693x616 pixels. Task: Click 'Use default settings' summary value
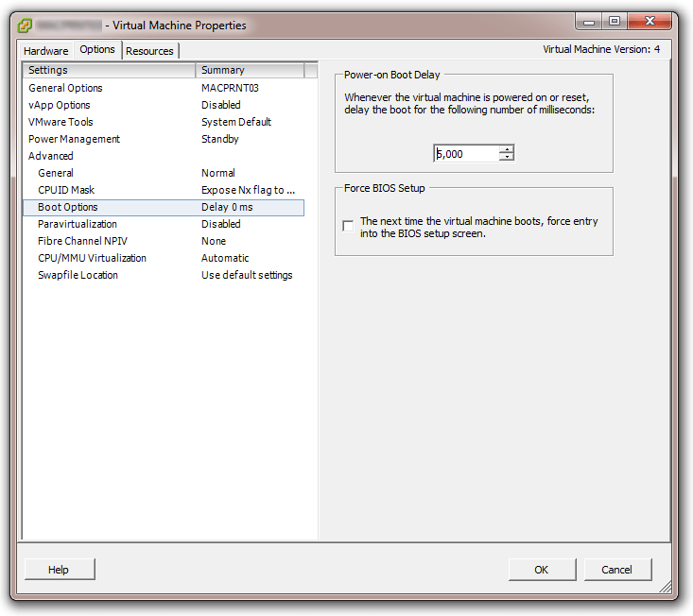(247, 275)
